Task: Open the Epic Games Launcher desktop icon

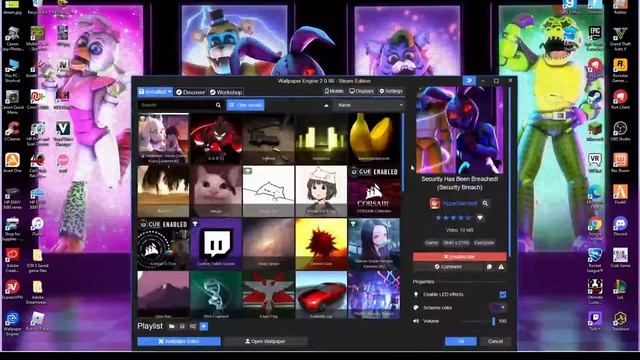Action: 595,38
